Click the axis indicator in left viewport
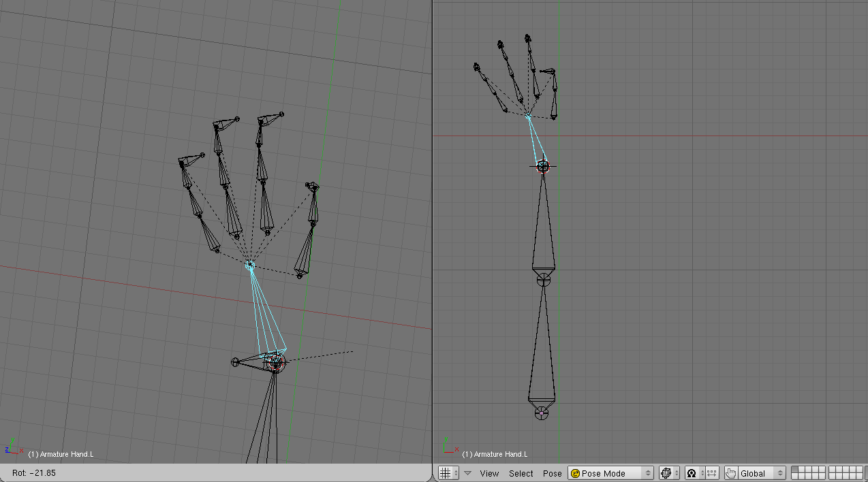Screen dimensions: 868x482 pos(13,447)
